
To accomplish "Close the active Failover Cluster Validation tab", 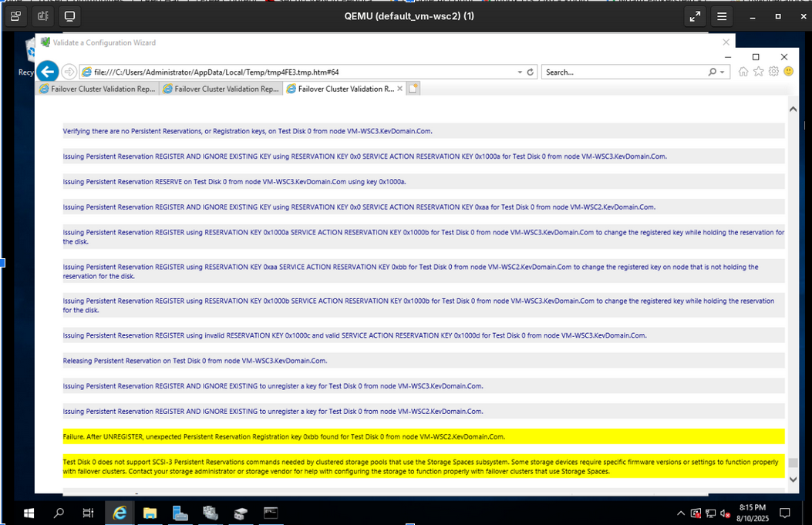I will click(399, 89).
